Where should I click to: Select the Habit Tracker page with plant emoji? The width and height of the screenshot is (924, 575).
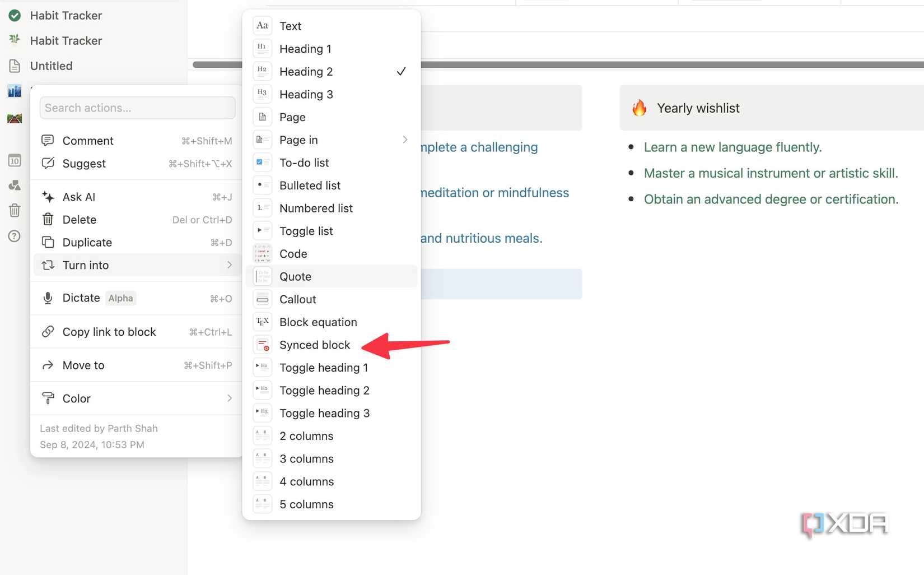point(66,40)
